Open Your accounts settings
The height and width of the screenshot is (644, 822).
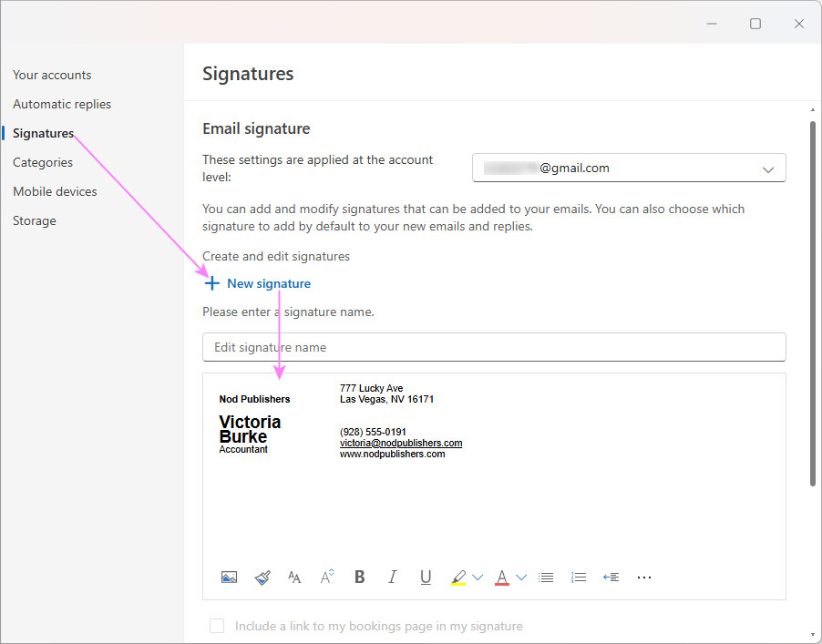click(x=52, y=75)
